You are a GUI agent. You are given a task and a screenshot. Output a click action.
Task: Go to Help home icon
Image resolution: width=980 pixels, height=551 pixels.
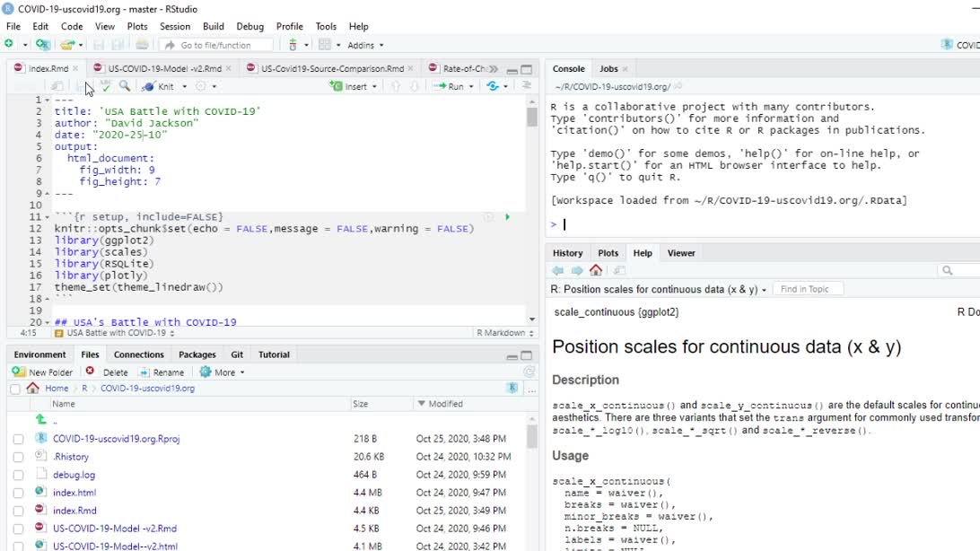(596, 270)
